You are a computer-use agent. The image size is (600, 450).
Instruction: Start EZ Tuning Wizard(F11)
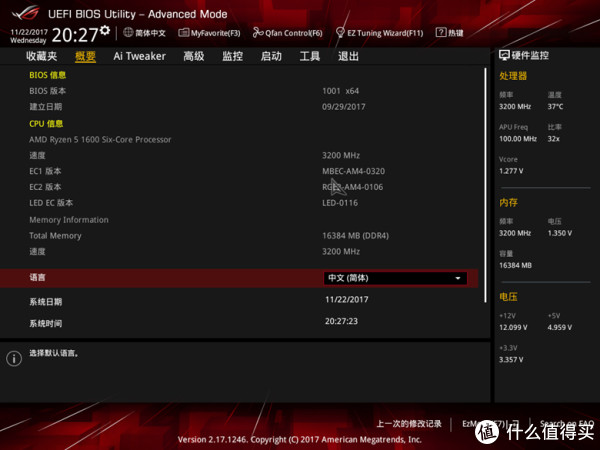click(380, 33)
